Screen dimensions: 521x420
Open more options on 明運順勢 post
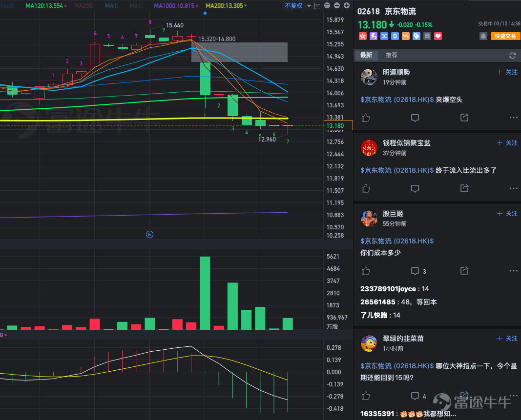513,118
